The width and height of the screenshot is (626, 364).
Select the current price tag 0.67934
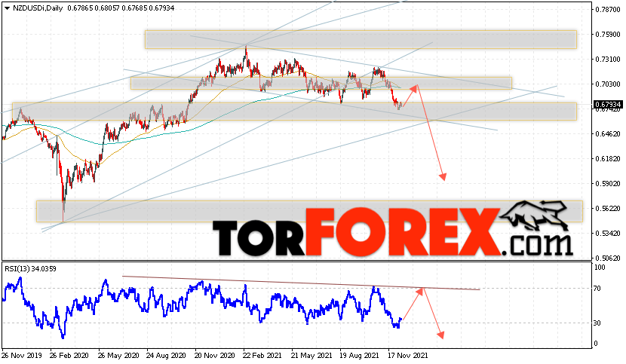click(608, 105)
